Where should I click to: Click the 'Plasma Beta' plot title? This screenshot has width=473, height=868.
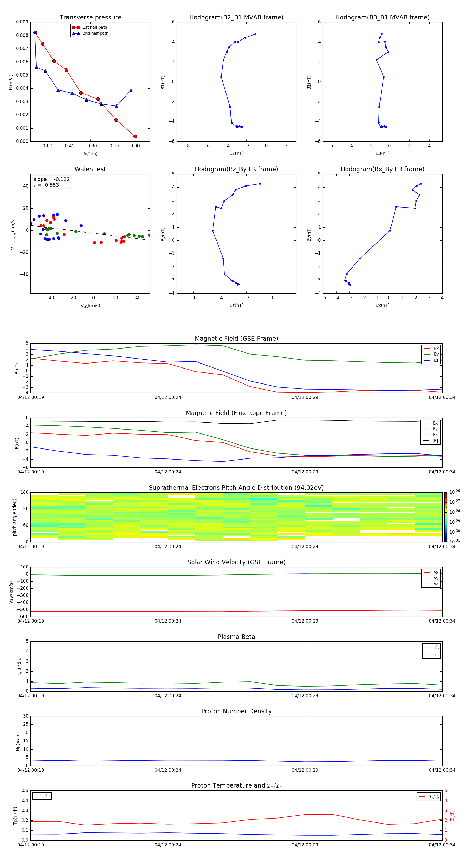point(236,637)
